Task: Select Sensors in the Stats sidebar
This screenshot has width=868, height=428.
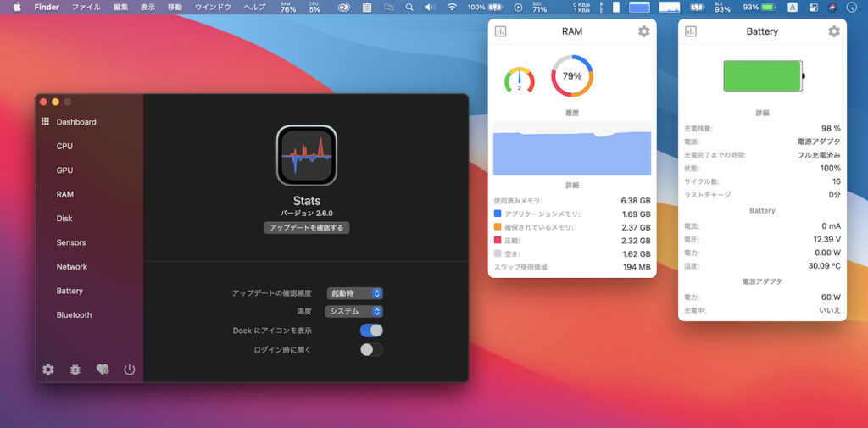Action: pyautogui.click(x=71, y=242)
